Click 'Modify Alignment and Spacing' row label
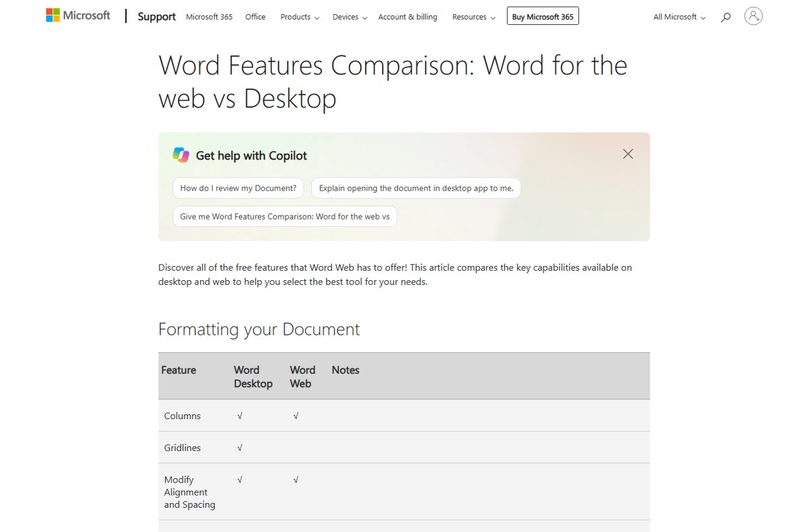This screenshot has width=808, height=532. pyautogui.click(x=190, y=492)
